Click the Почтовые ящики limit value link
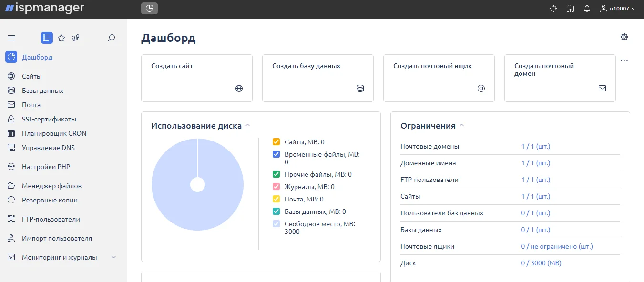The image size is (644, 282). pos(557,246)
